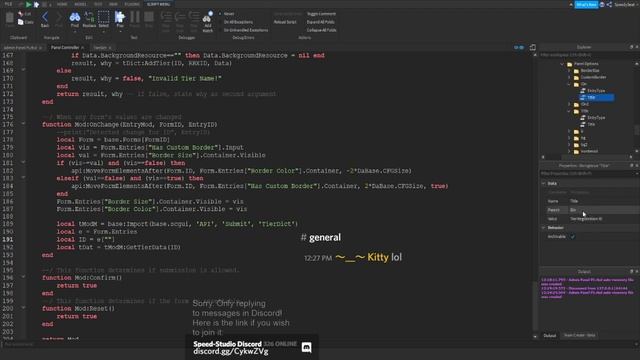Image resolution: width=640 pixels, height=360 pixels.
Task: Collapse code fold at line 181
Action: 23,162
